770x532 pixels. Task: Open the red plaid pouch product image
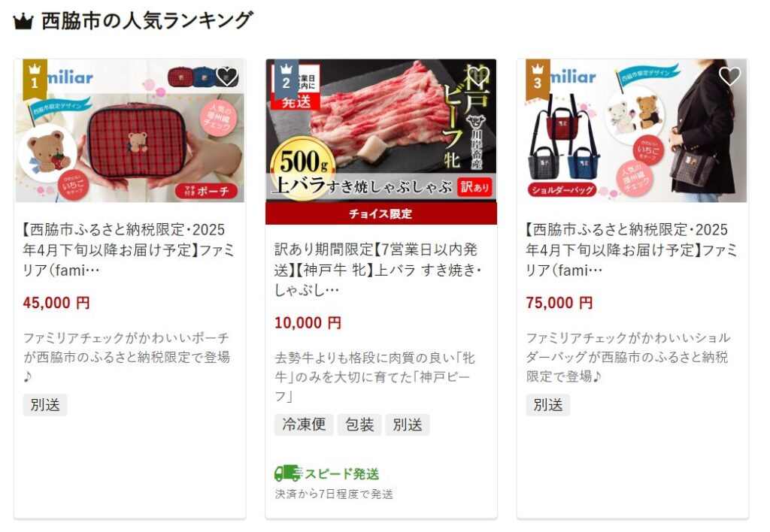(x=129, y=131)
